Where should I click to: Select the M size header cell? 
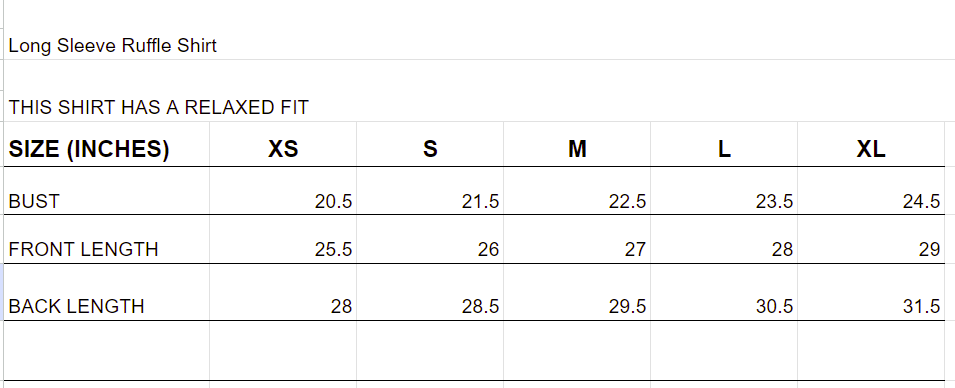point(577,144)
